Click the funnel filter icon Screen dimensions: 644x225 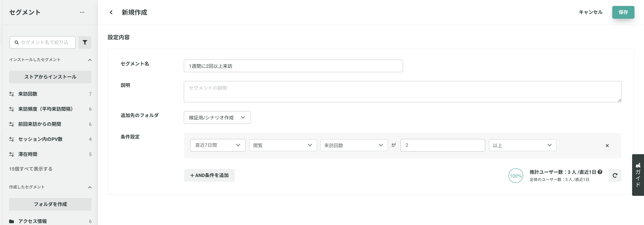pyautogui.click(x=85, y=42)
